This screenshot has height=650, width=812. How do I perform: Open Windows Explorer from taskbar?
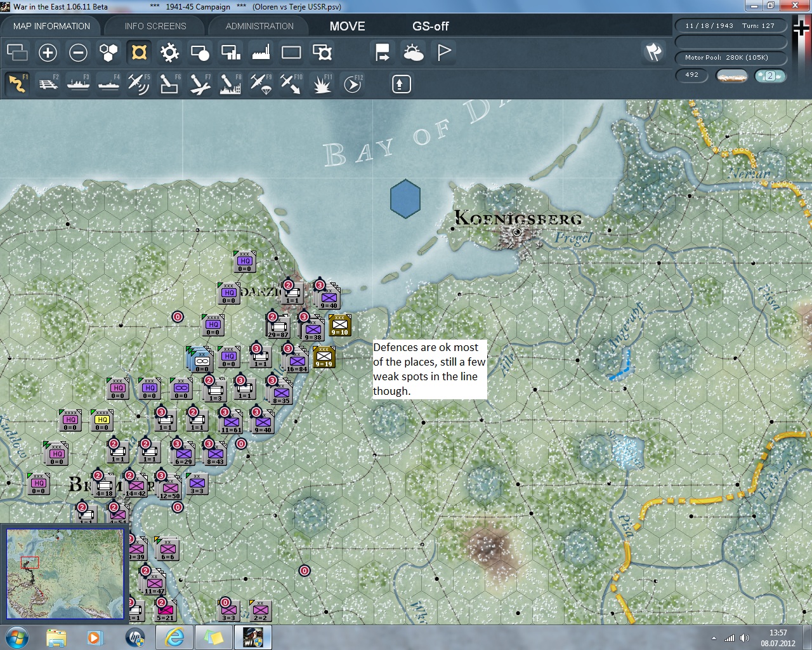click(56, 637)
